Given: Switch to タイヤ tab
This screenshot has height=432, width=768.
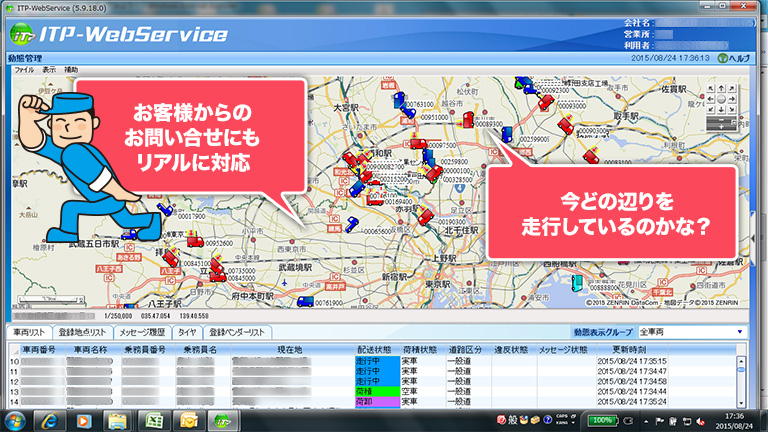Looking at the screenshot, I should (x=187, y=332).
